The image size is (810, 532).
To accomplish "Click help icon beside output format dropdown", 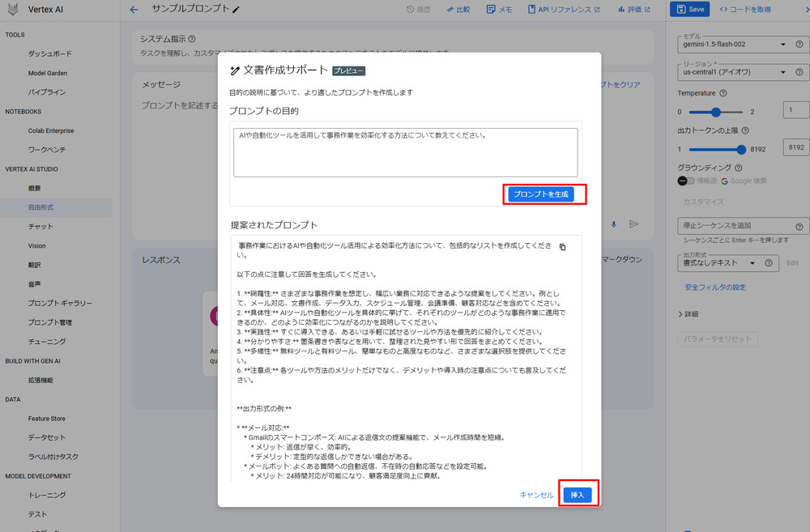I will click(x=769, y=263).
